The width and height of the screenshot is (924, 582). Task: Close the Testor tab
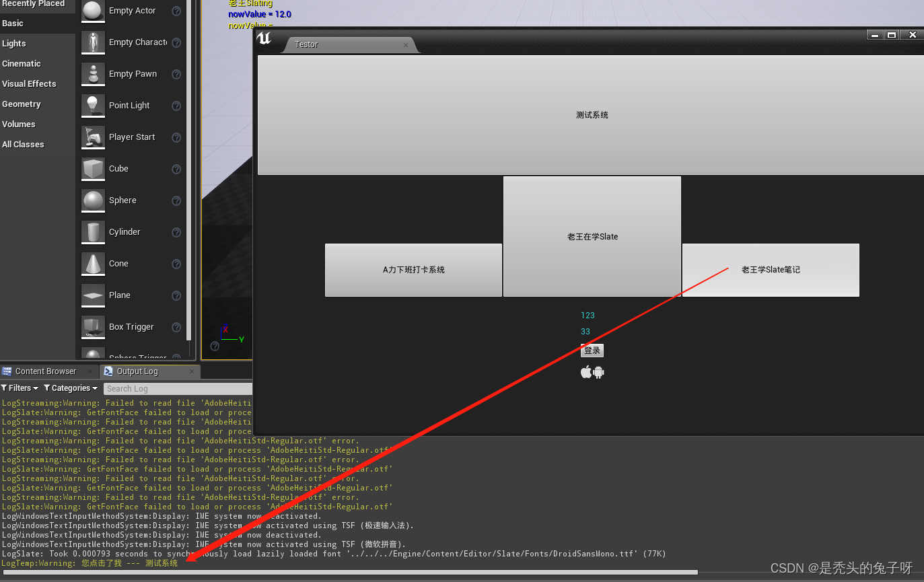(406, 45)
